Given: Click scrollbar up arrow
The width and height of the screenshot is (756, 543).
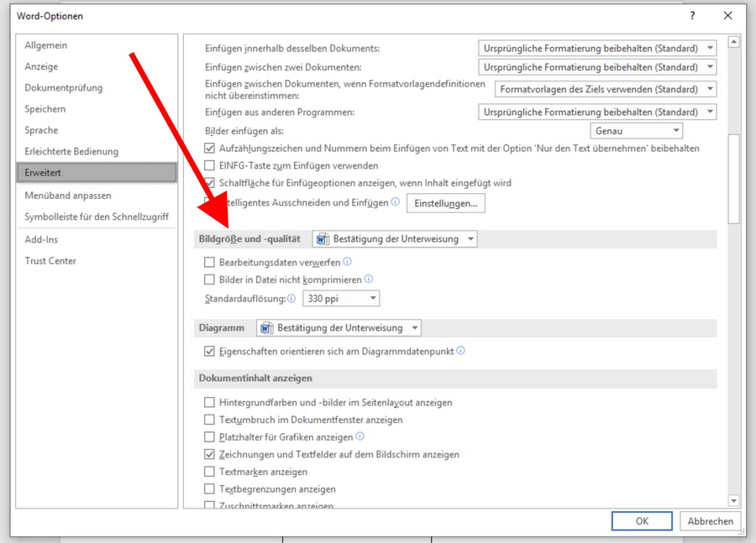Looking at the screenshot, I should tap(733, 42).
